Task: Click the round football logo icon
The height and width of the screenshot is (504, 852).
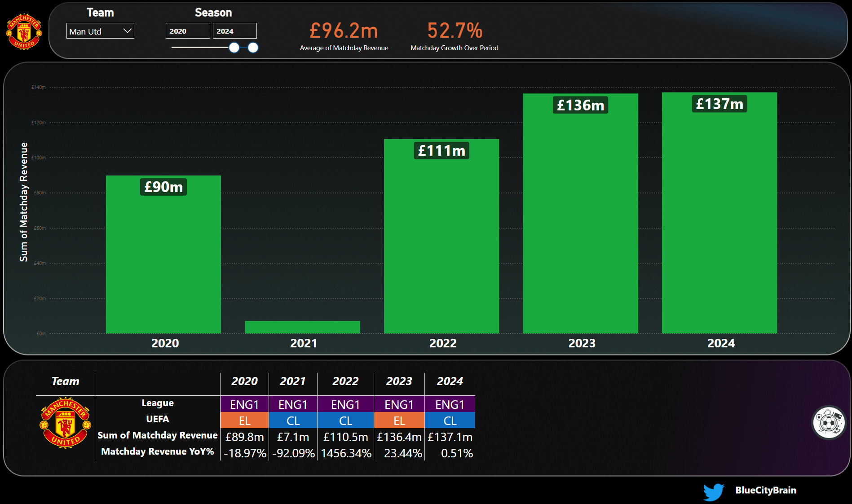Action: point(829,422)
